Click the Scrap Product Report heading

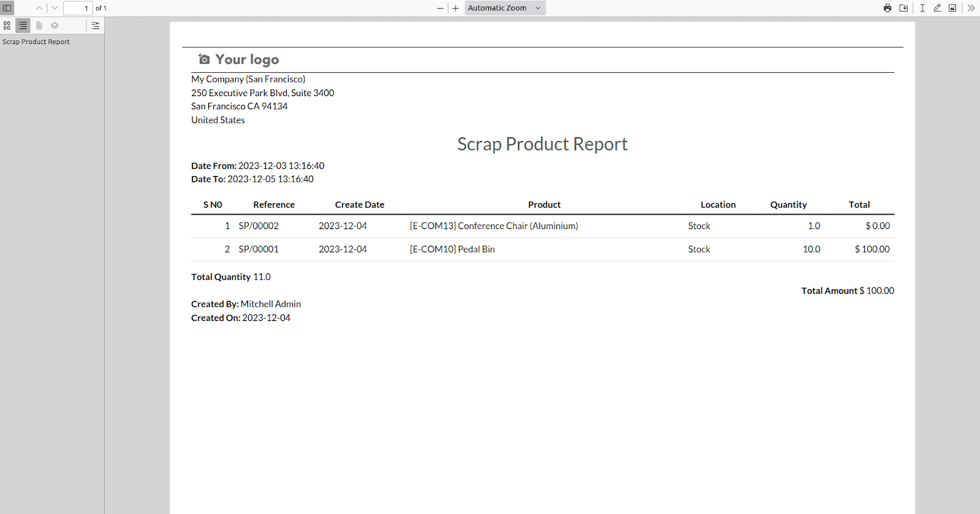(542, 144)
